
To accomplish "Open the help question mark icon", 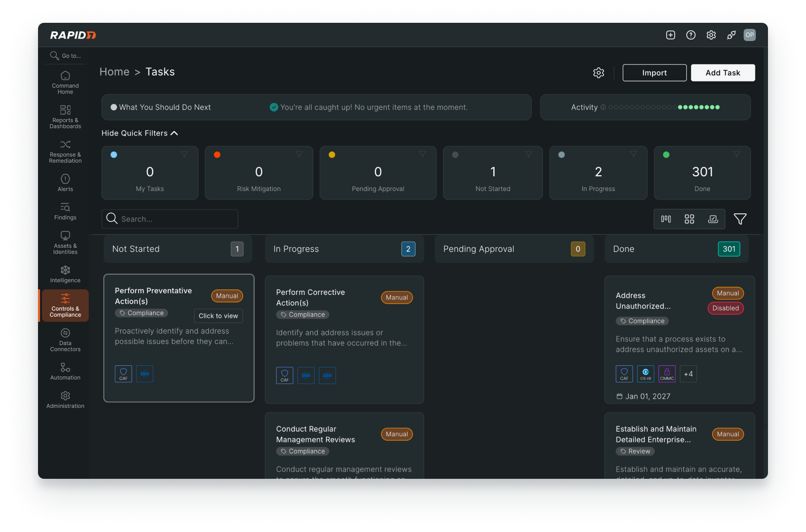I will [x=690, y=35].
